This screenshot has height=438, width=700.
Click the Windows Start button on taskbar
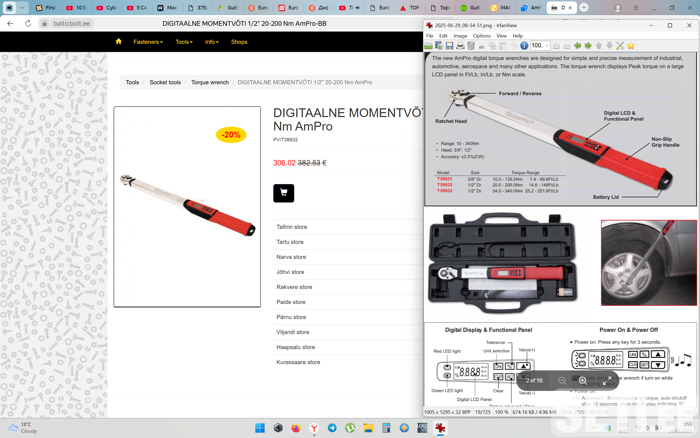coord(260,428)
